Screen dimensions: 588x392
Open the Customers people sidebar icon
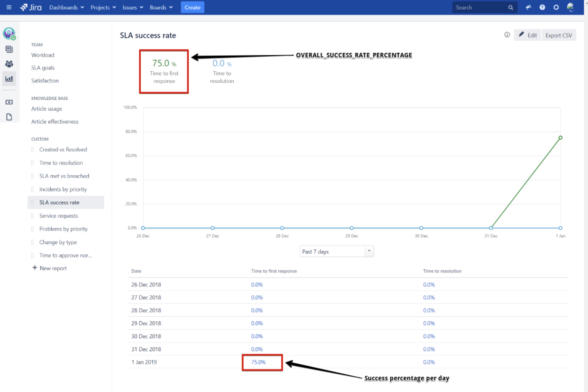click(x=9, y=64)
